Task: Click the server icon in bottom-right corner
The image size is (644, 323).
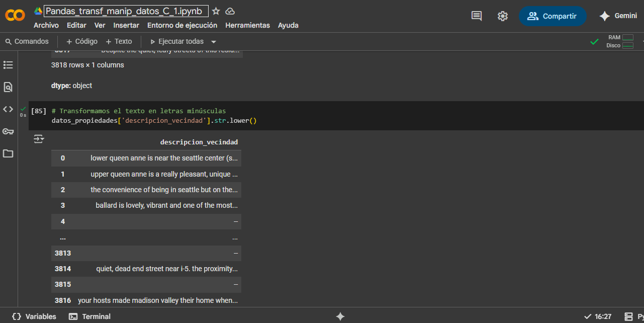Action: [628, 316]
